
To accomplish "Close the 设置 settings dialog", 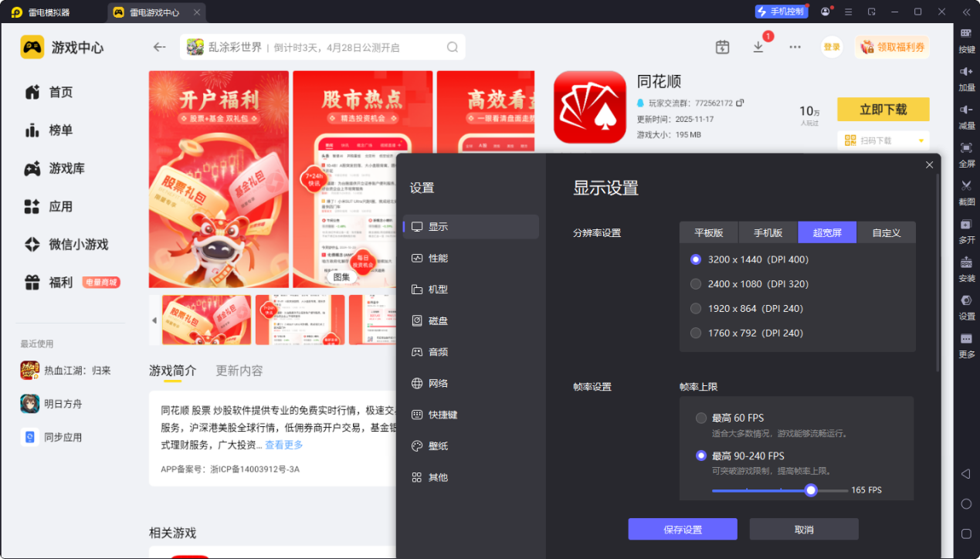I will [929, 165].
